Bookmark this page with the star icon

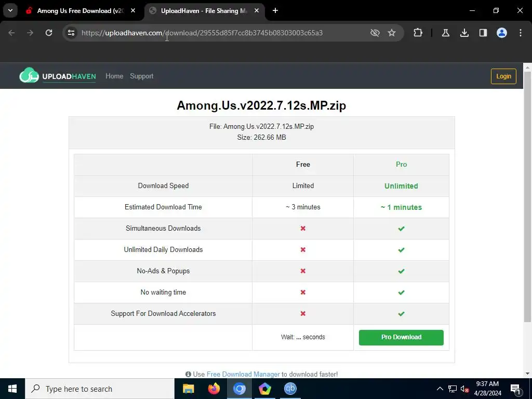coord(392,33)
